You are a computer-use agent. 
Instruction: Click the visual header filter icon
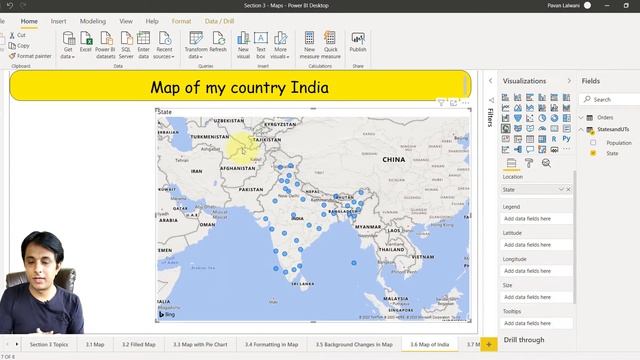tap(441, 103)
